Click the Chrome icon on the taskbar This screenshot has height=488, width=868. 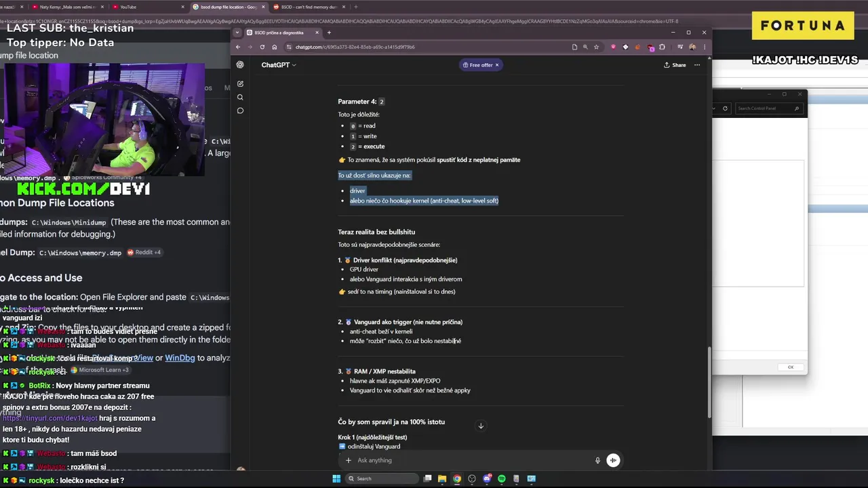point(457,479)
